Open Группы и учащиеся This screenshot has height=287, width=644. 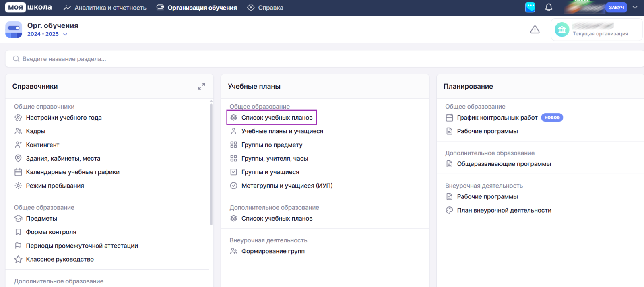pyautogui.click(x=270, y=172)
